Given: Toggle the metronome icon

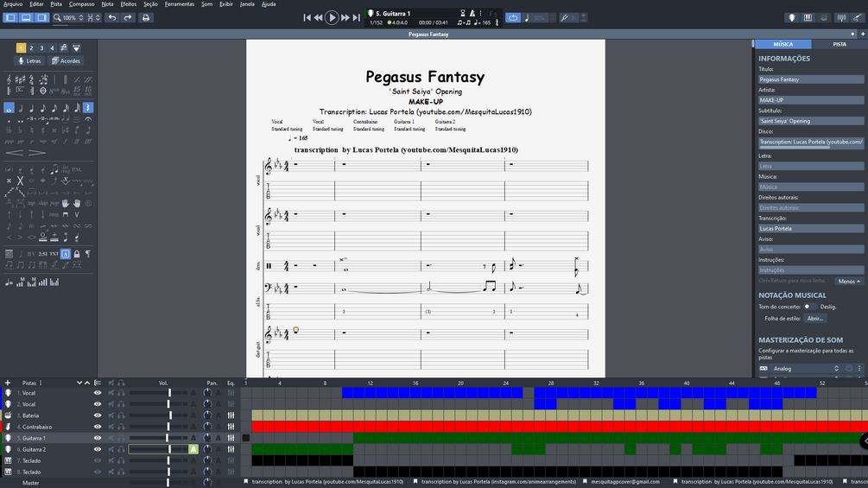Looking at the screenshot, I should coord(472,13).
